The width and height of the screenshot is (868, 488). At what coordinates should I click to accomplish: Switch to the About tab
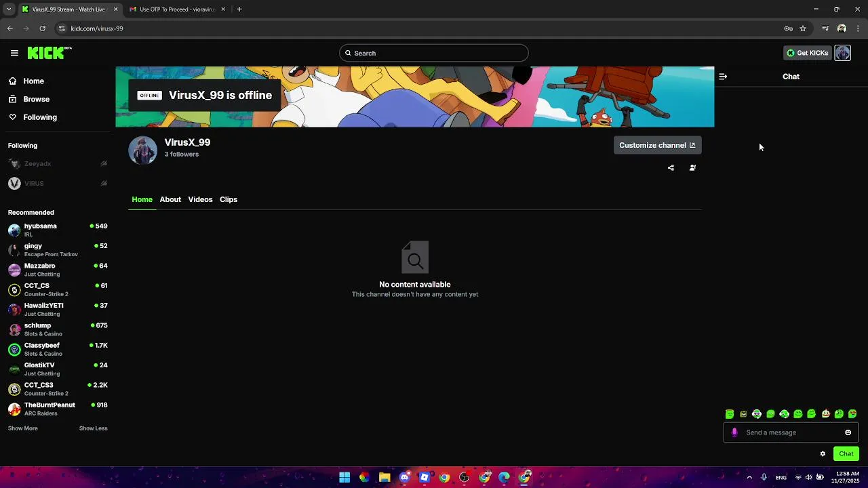[x=170, y=199]
